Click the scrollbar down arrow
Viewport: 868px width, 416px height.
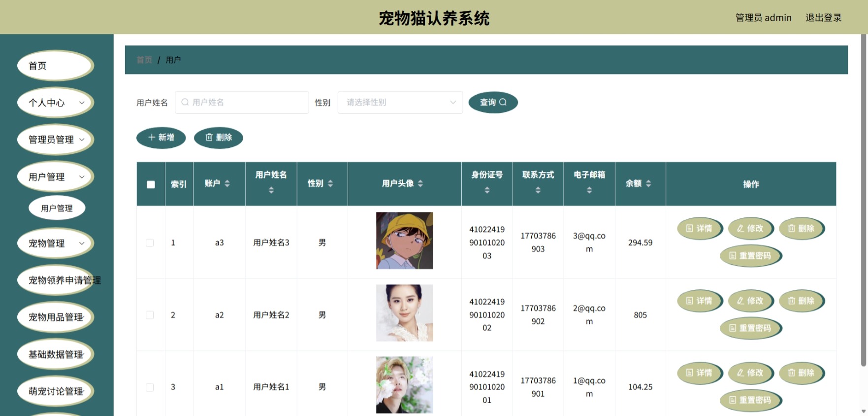pyautogui.click(x=864, y=411)
